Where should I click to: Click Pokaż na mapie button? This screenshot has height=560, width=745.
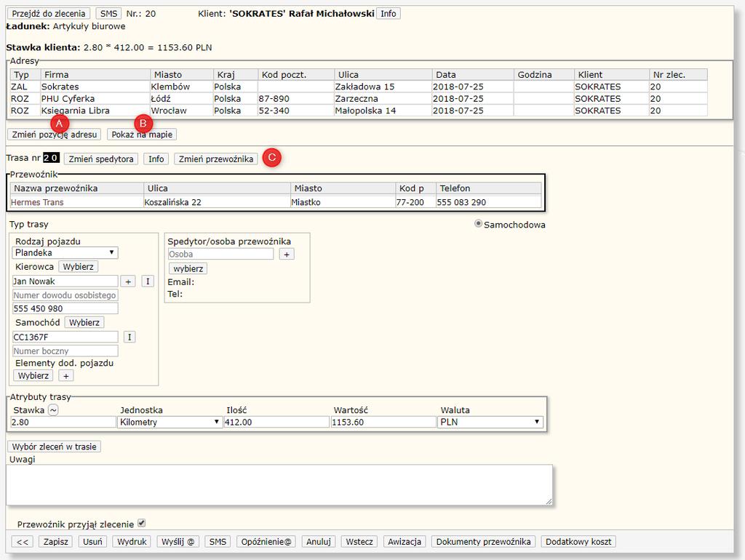coord(142,135)
